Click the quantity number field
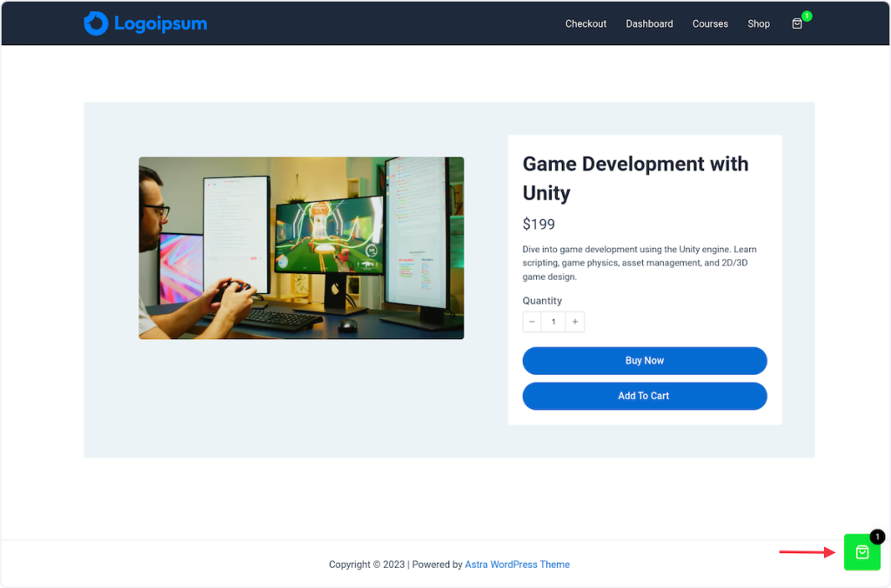891x588 pixels. [553, 322]
